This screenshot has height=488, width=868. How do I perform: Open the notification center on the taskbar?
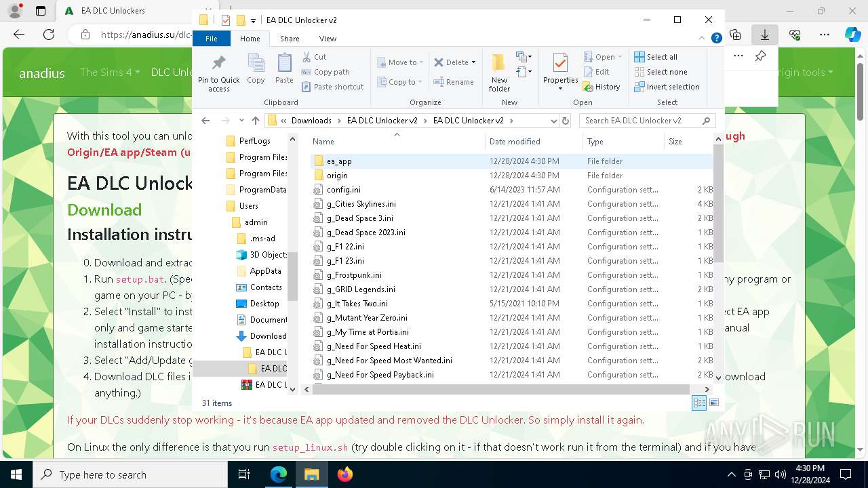click(x=846, y=474)
